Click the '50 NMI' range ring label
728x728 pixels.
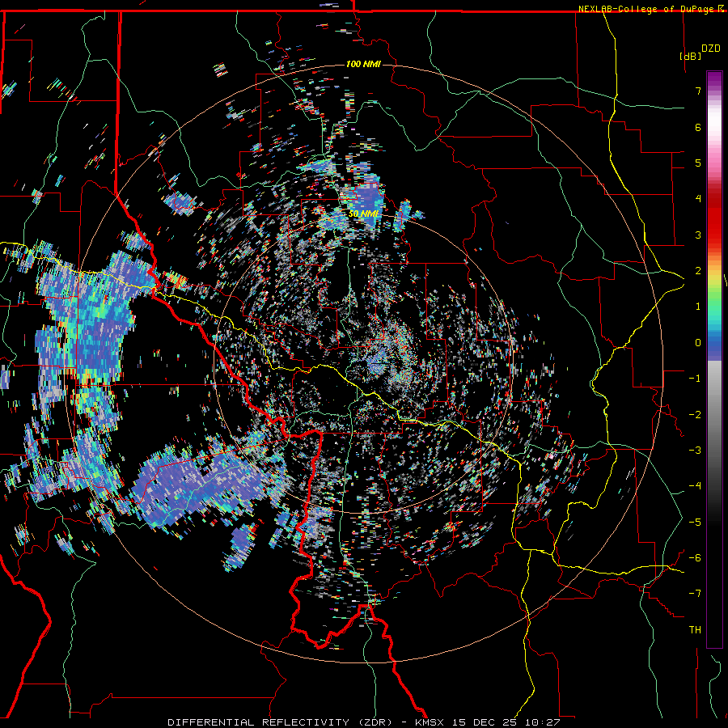[x=363, y=214]
